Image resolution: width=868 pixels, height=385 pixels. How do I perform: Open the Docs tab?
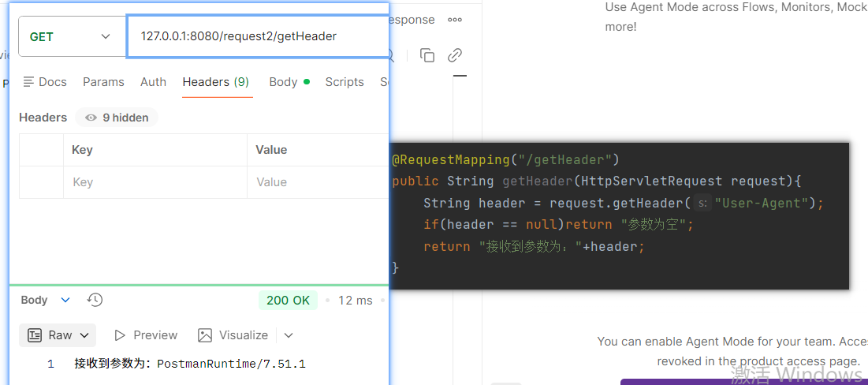(45, 82)
